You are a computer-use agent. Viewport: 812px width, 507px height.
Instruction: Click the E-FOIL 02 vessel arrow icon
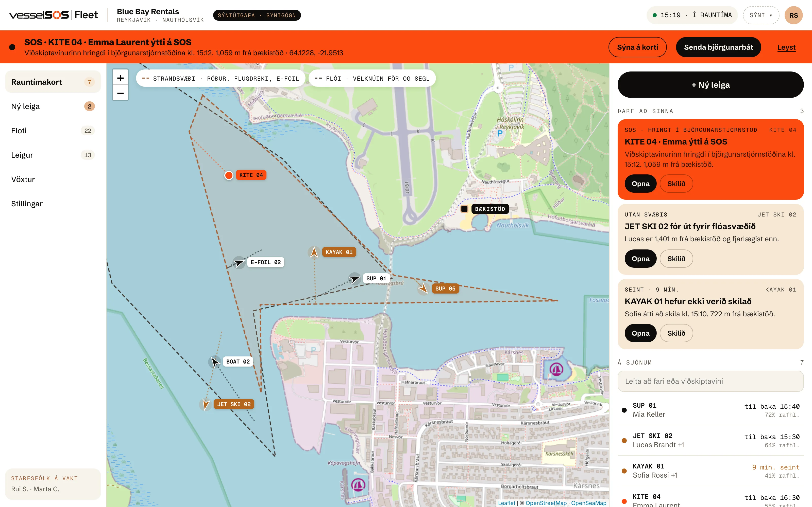pos(239,263)
